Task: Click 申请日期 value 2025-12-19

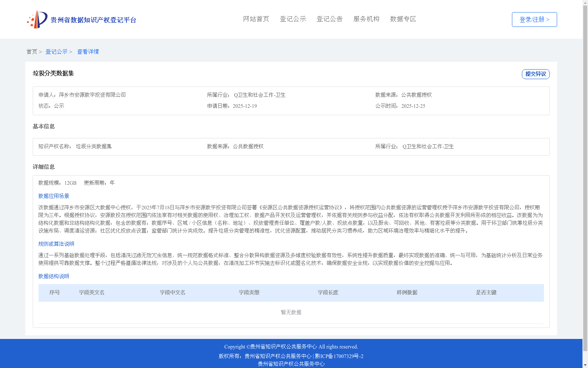Action: pos(245,106)
